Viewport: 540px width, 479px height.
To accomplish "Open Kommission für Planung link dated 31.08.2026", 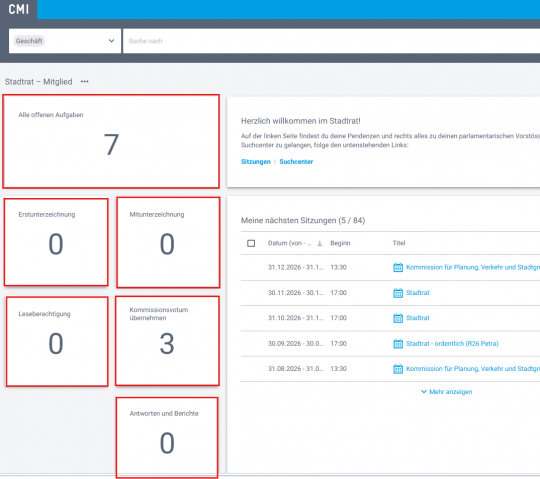I will pos(473,369).
